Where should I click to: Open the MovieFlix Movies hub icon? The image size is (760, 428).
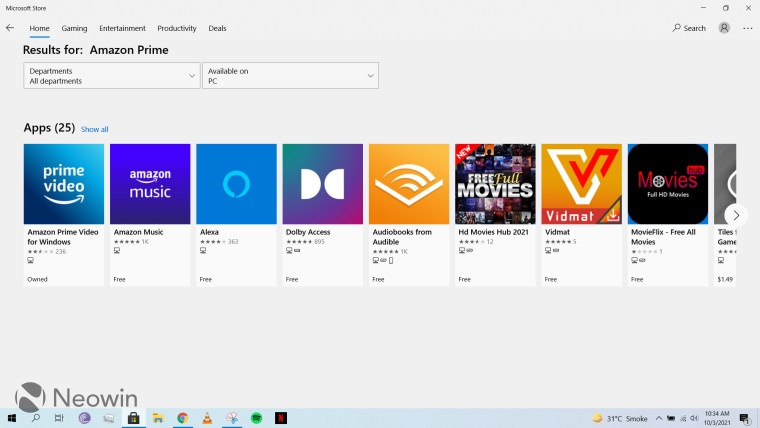coord(667,184)
